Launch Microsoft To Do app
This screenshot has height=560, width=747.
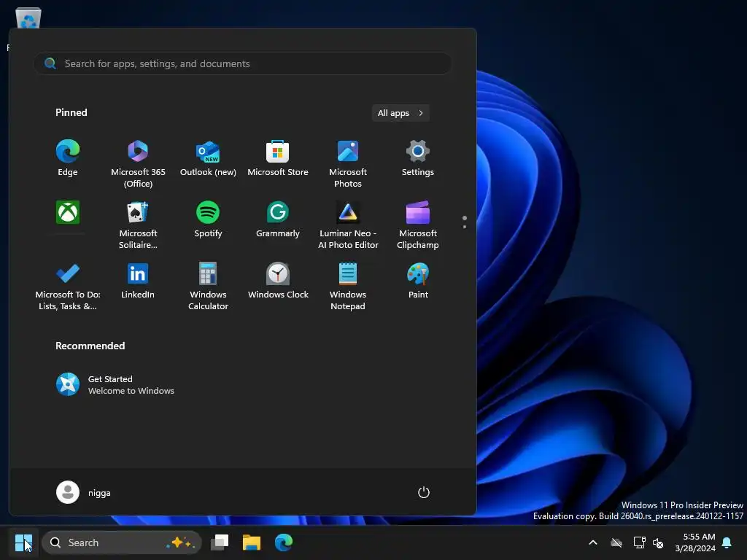68,287
